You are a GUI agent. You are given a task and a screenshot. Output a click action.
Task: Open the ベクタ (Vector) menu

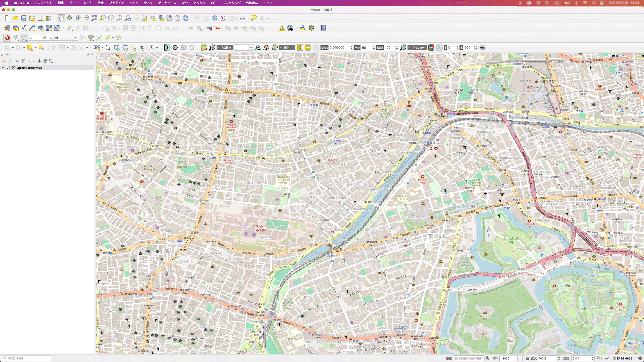point(134,3)
